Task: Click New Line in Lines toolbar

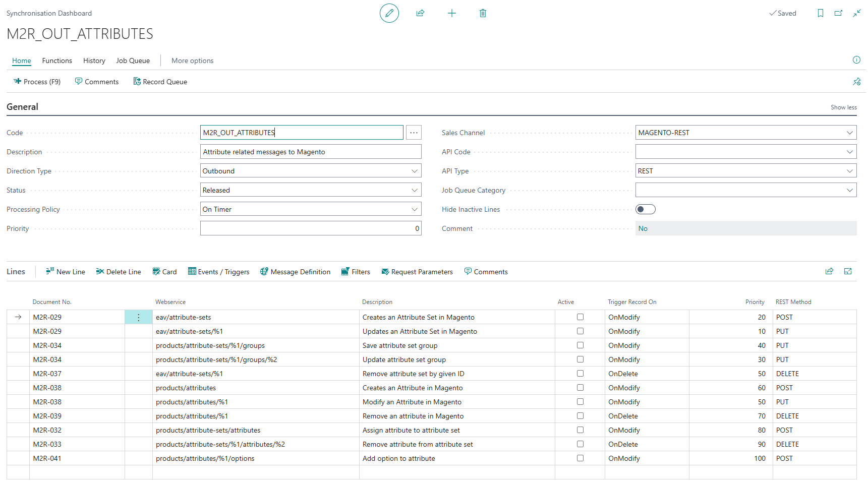Action: (x=66, y=272)
